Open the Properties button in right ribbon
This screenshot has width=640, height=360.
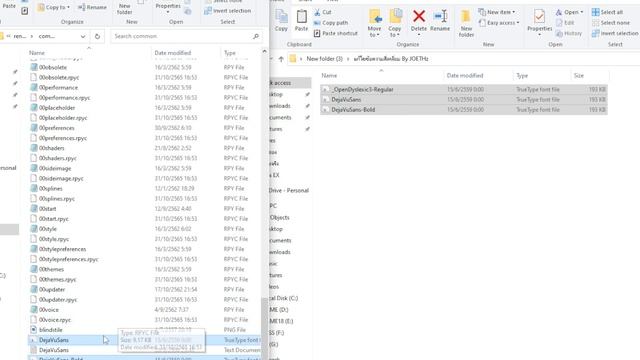540,22
